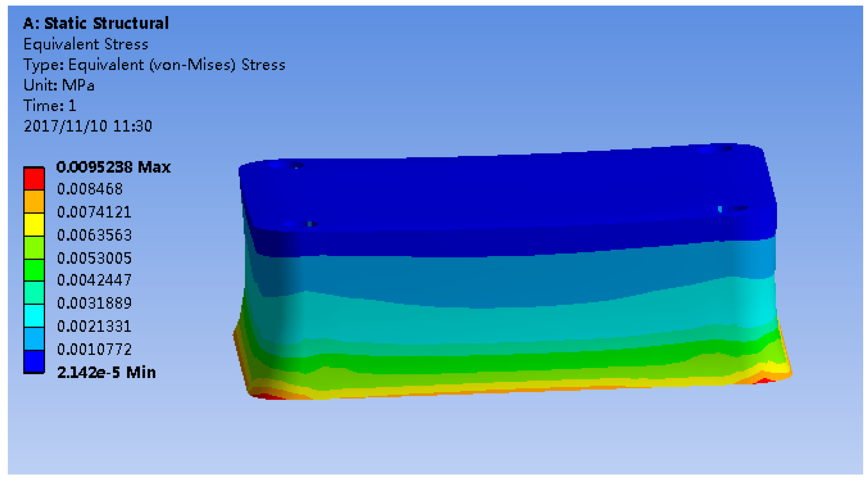Click the Equivalent Stress result label

pos(86,44)
